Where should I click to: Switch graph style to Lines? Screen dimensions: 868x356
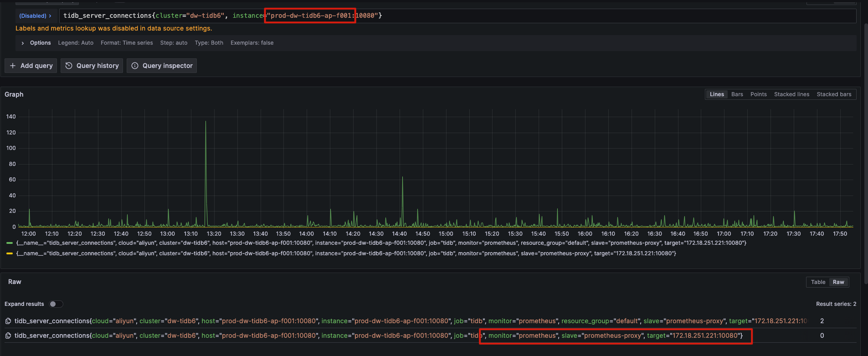717,94
